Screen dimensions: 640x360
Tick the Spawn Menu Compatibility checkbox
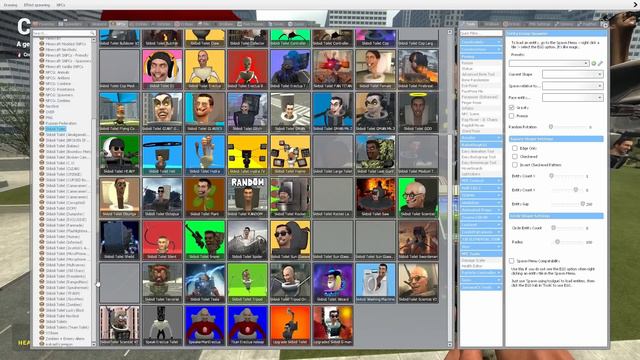(511, 261)
